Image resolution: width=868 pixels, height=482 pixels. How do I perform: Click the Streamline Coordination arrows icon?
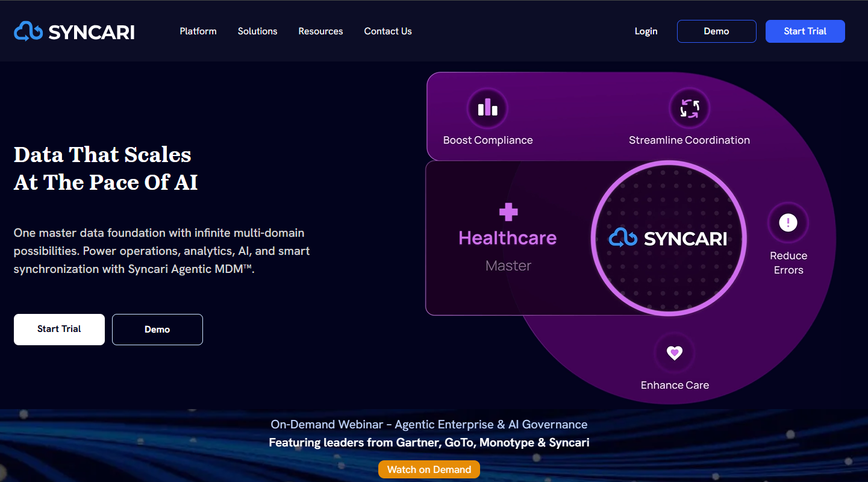tap(689, 108)
